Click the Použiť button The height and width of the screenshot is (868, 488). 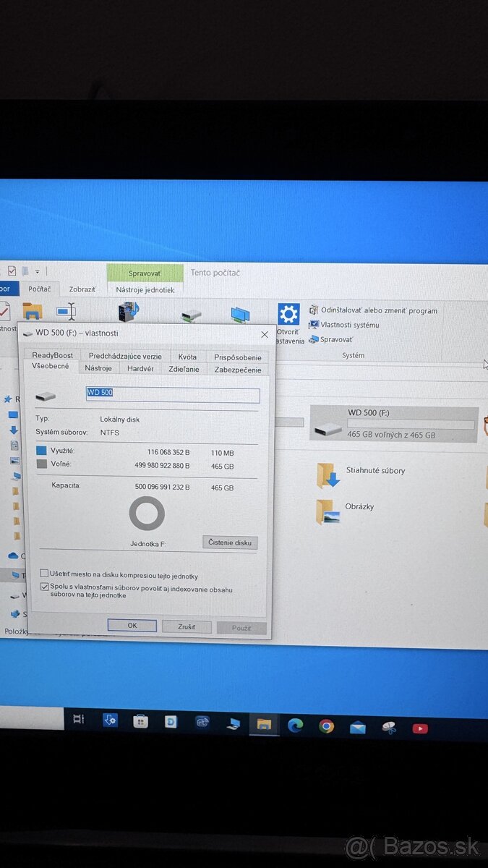pyautogui.click(x=241, y=628)
